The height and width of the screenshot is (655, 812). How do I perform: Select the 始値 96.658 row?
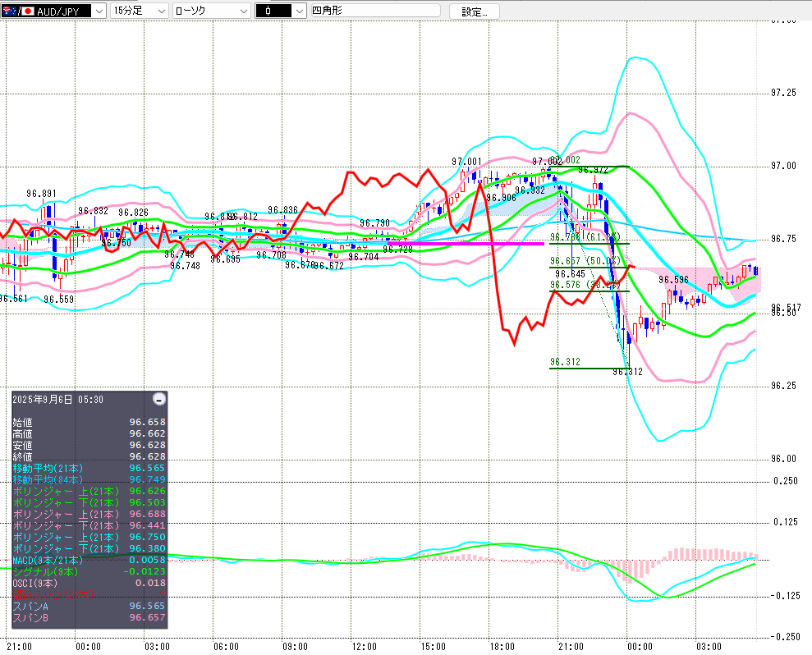89,422
